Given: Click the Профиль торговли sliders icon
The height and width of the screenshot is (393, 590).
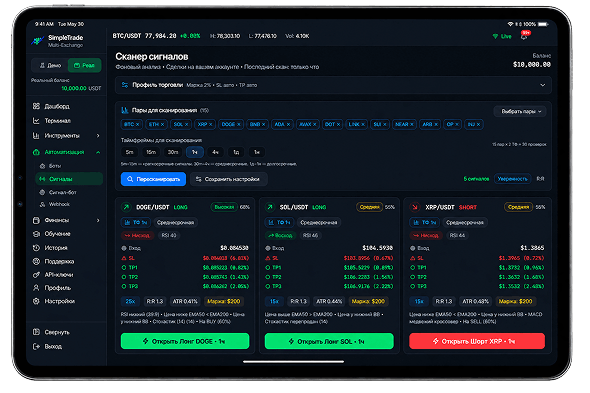Looking at the screenshot, I should 125,85.
